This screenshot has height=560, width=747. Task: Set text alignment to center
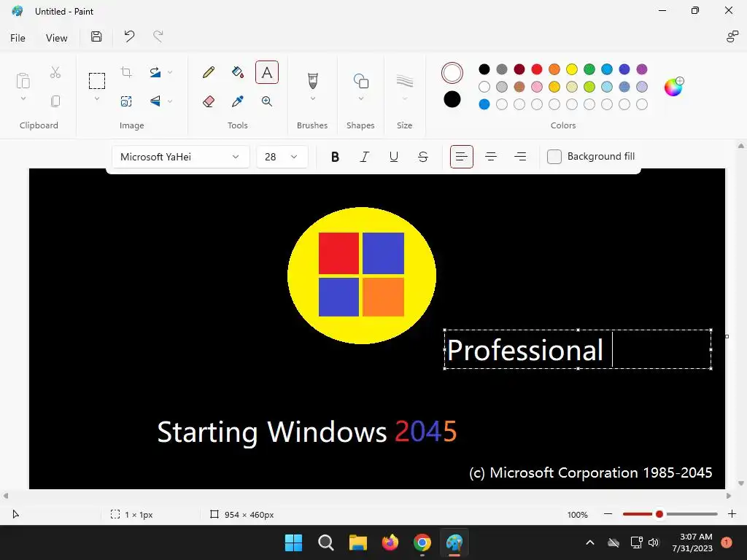coord(491,157)
